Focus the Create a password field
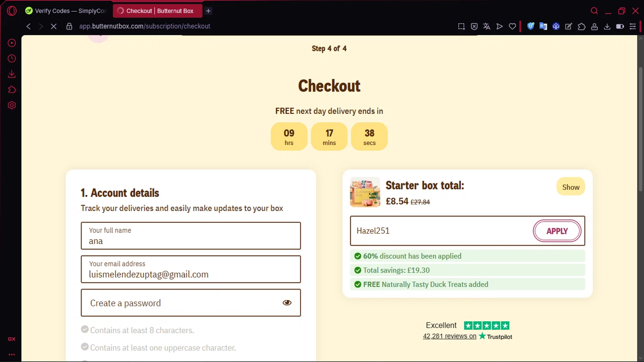Image resolution: width=644 pixels, height=362 pixels. [191, 303]
